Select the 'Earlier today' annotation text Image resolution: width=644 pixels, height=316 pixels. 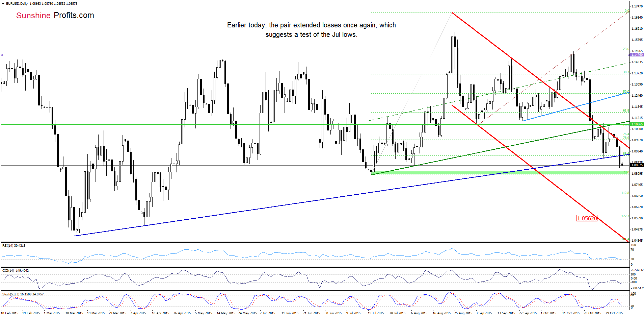click(311, 30)
